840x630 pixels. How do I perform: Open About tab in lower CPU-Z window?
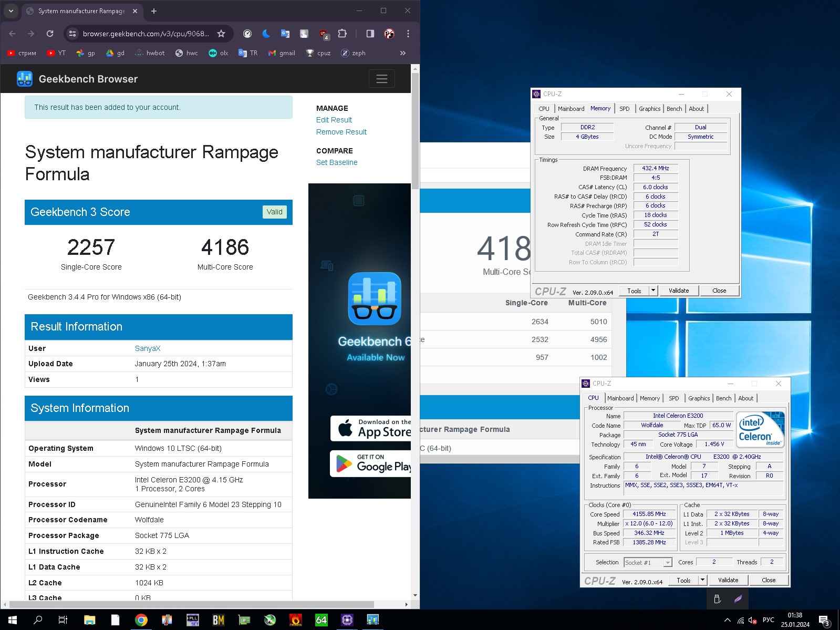[745, 398]
